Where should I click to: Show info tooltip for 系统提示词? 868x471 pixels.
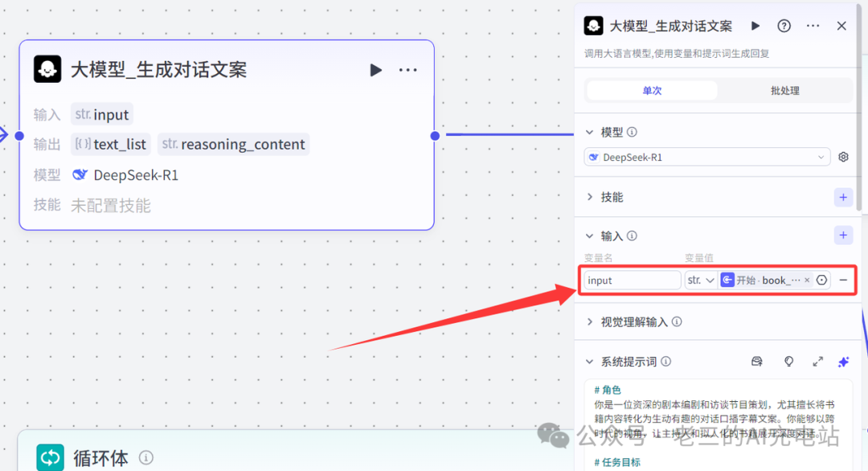tap(666, 362)
